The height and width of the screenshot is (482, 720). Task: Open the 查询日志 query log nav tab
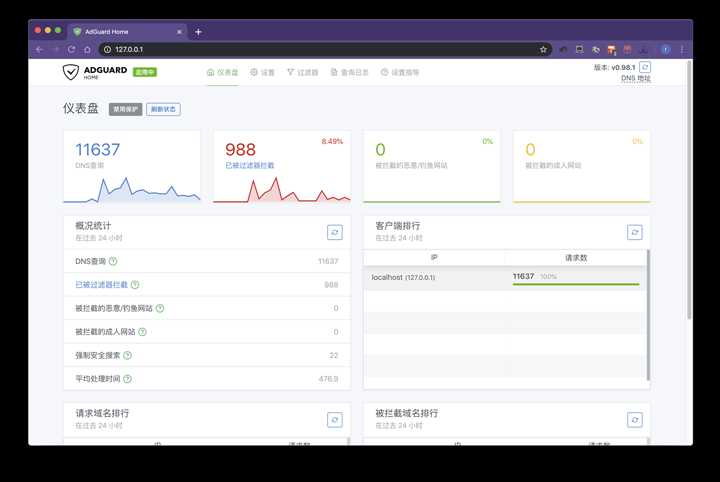tap(350, 72)
